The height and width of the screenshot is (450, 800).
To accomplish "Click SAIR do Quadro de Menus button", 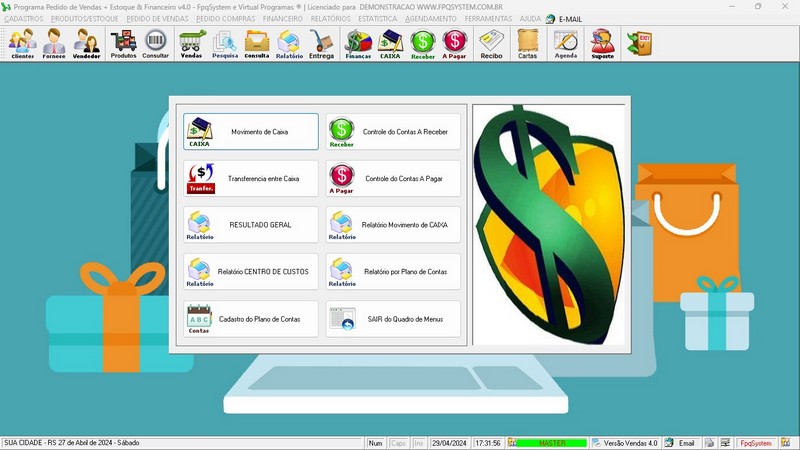I will (393, 319).
